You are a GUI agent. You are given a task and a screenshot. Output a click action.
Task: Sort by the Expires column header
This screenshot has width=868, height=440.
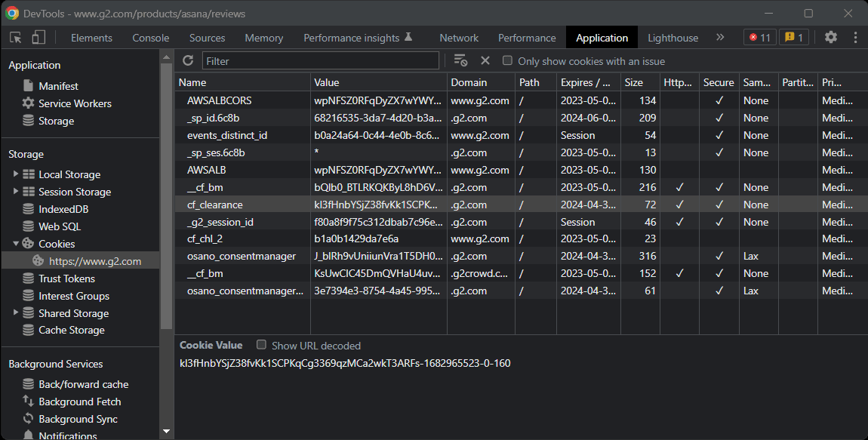pyautogui.click(x=588, y=82)
